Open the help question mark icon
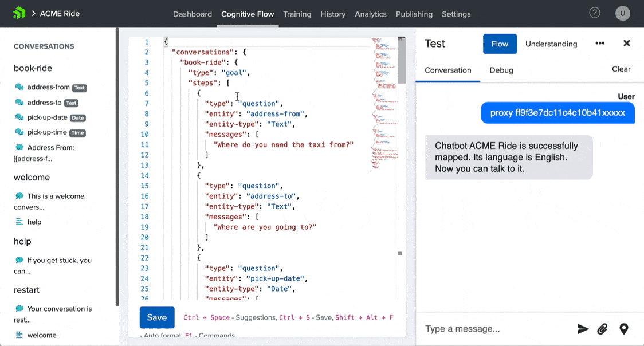The image size is (644, 346). pos(594,13)
